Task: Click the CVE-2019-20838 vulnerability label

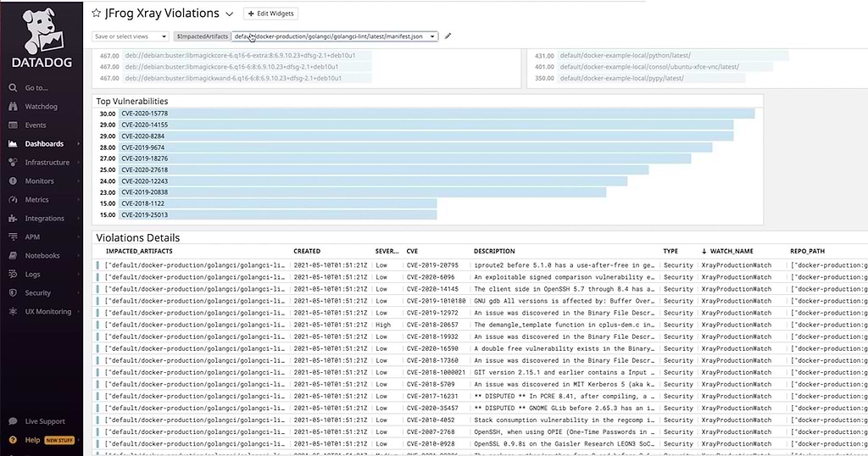Action: (x=144, y=192)
